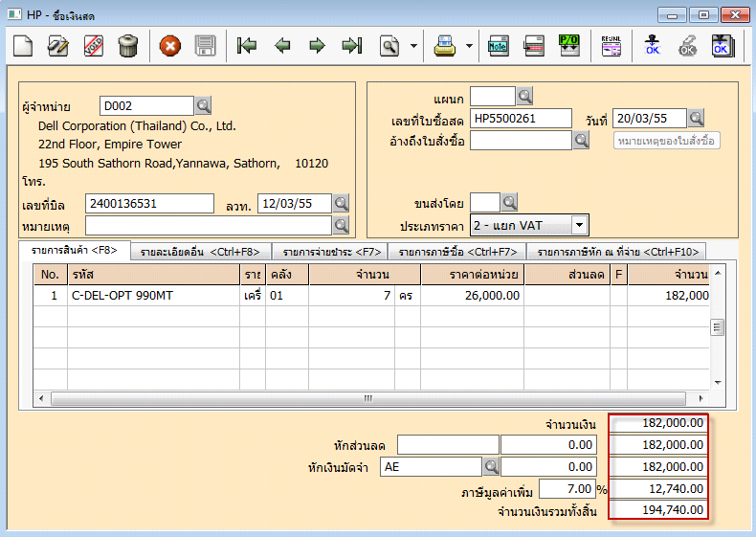
Task: Click the New document toolbar icon
Action: [23, 45]
